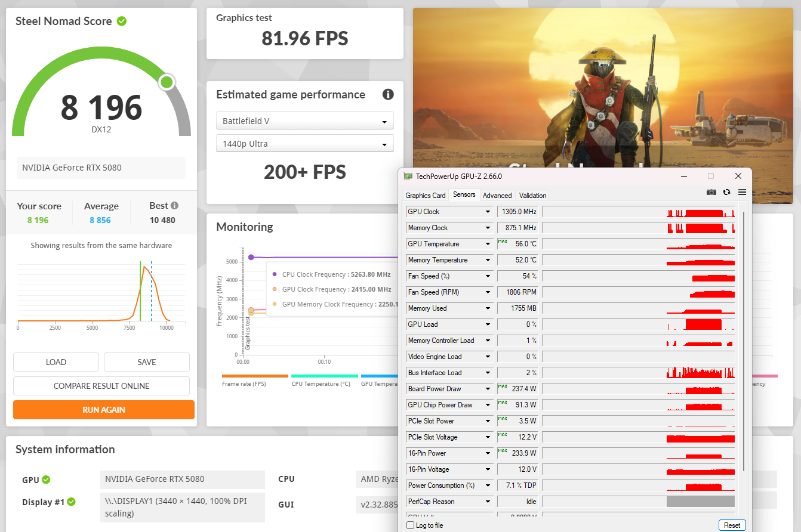
Task: Click the GPU-Z screenshot camera icon
Action: 711,193
